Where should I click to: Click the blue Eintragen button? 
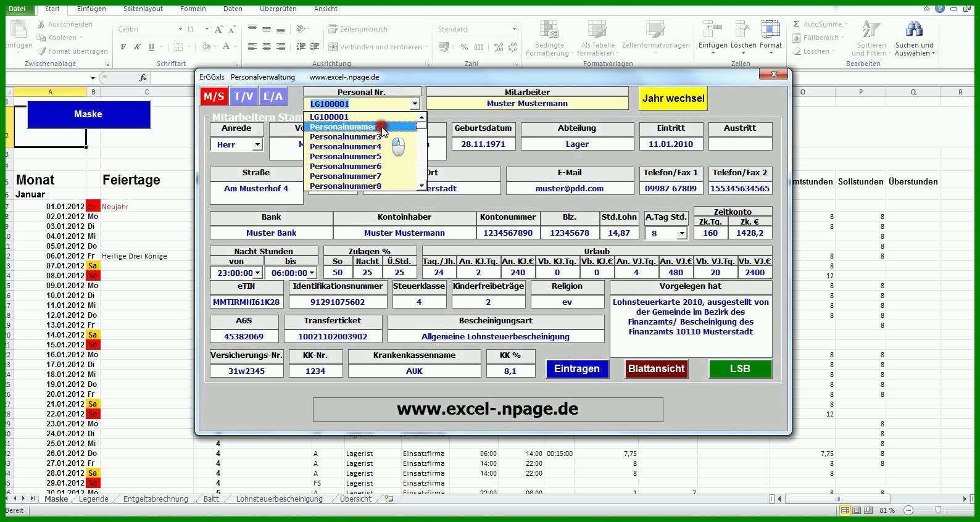pos(577,369)
